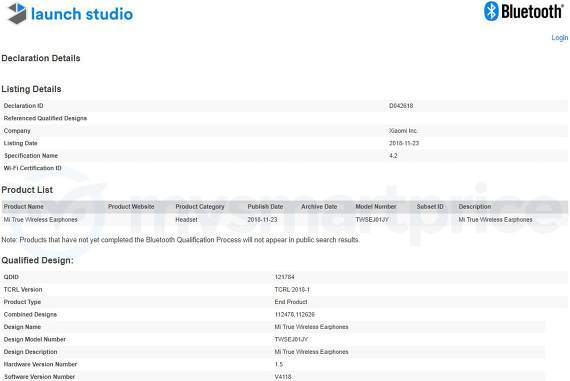Click the Software Version Number label
The height and width of the screenshot is (381, 570).
click(x=39, y=377)
